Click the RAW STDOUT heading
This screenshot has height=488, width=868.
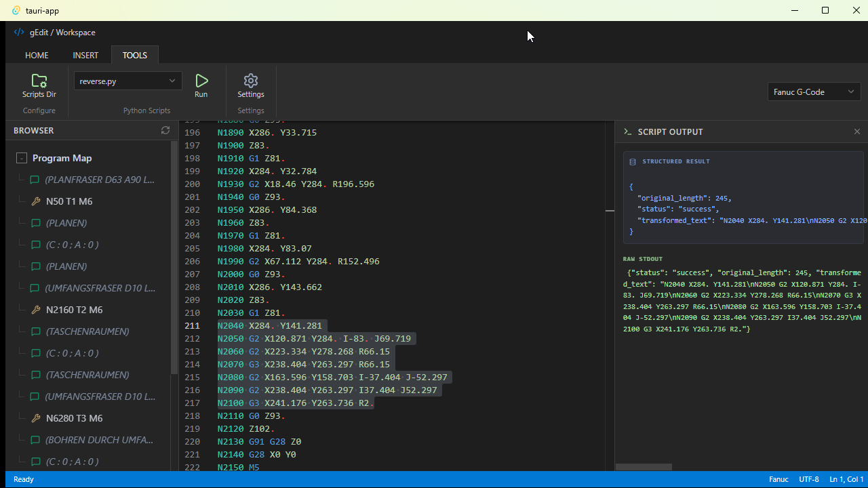click(x=643, y=259)
